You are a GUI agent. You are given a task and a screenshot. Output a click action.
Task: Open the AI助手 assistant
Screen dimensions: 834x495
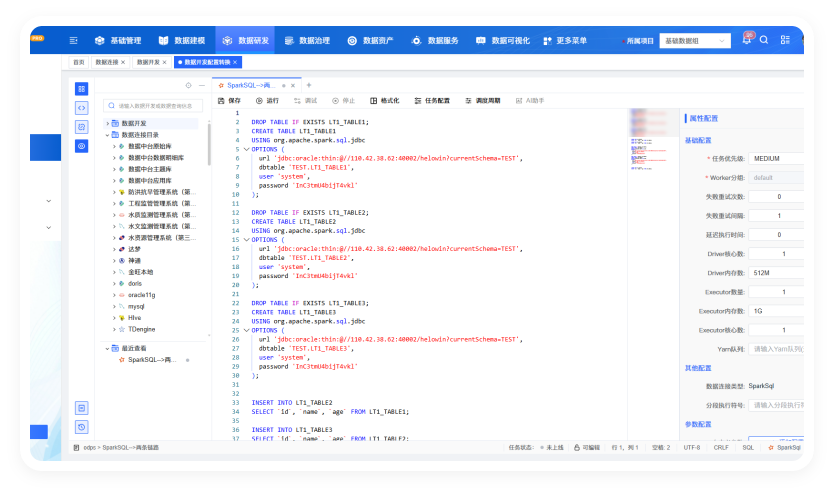point(530,100)
